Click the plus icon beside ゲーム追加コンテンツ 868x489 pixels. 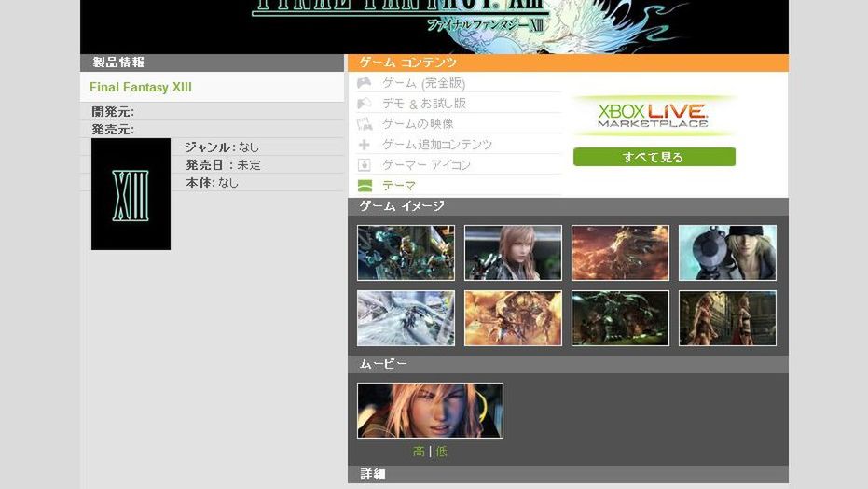[x=365, y=145]
